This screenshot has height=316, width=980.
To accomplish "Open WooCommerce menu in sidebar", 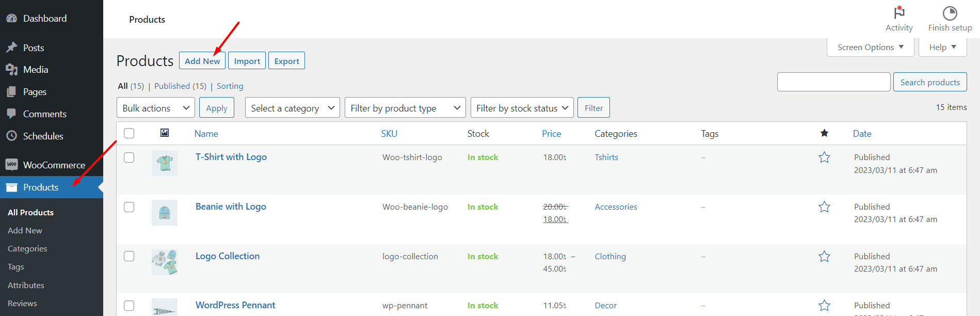I will (x=54, y=165).
